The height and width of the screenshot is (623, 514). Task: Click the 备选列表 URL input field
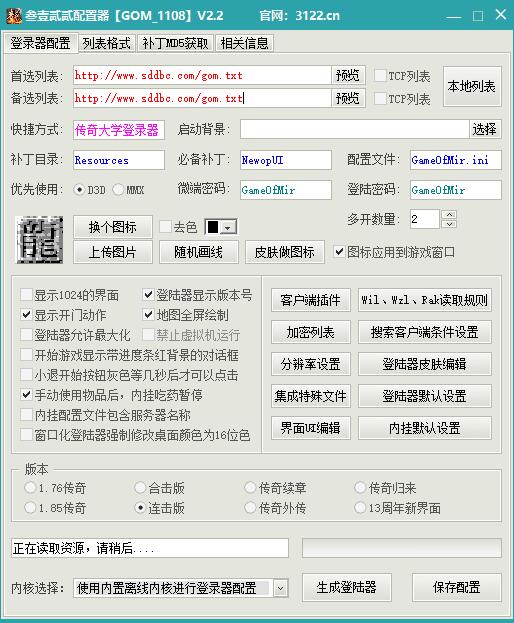coord(202,98)
